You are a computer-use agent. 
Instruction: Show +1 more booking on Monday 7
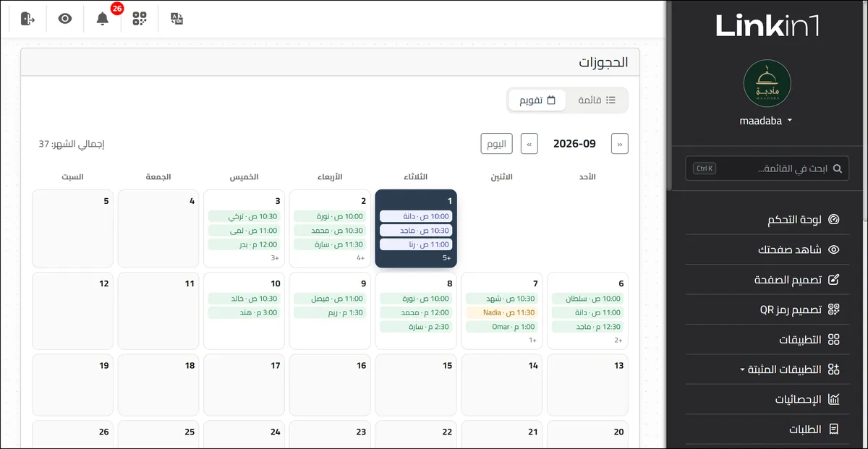coord(533,341)
